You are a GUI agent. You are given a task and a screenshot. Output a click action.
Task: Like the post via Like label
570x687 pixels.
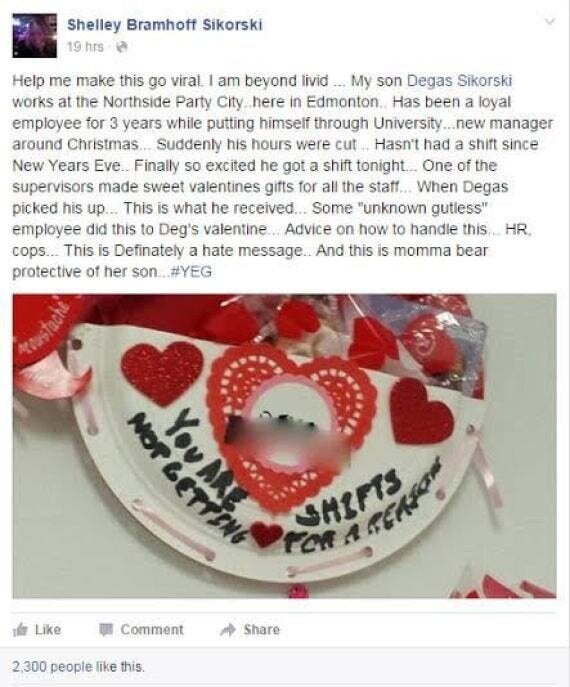(x=48, y=630)
